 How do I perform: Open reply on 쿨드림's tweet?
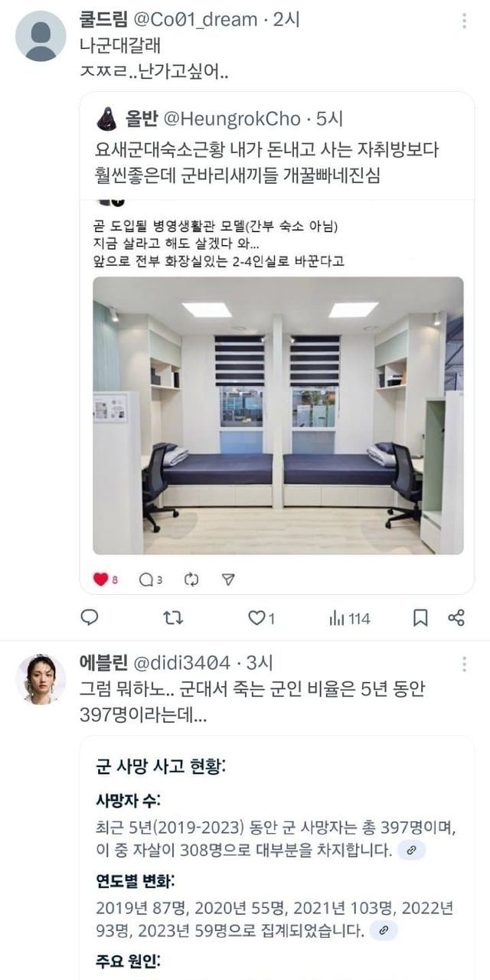coord(90,618)
